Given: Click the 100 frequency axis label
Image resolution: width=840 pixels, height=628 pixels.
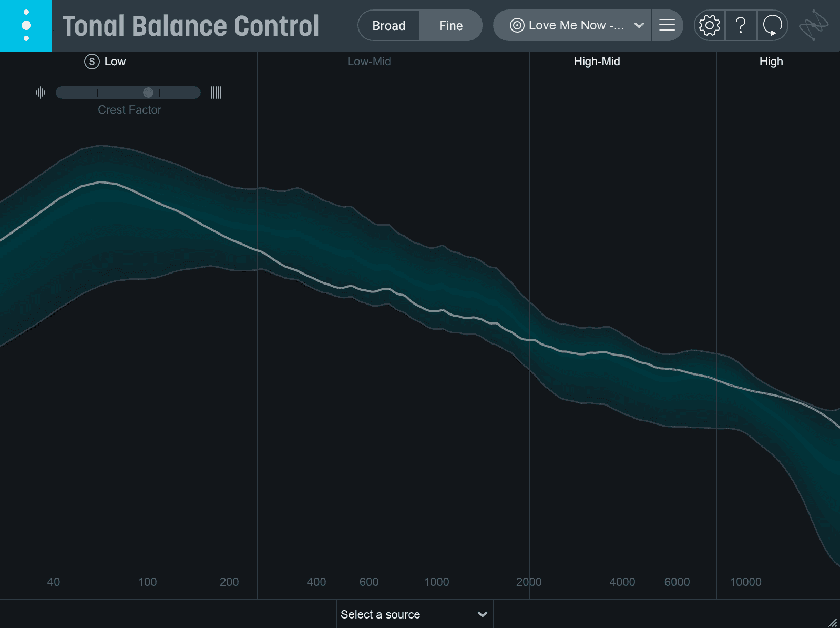Looking at the screenshot, I should point(148,582).
